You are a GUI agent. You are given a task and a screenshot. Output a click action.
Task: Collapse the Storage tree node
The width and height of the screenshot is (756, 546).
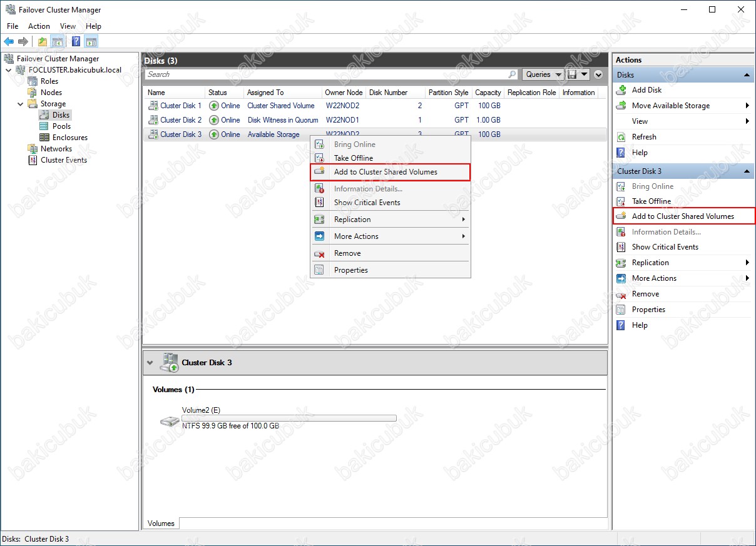[x=20, y=104]
